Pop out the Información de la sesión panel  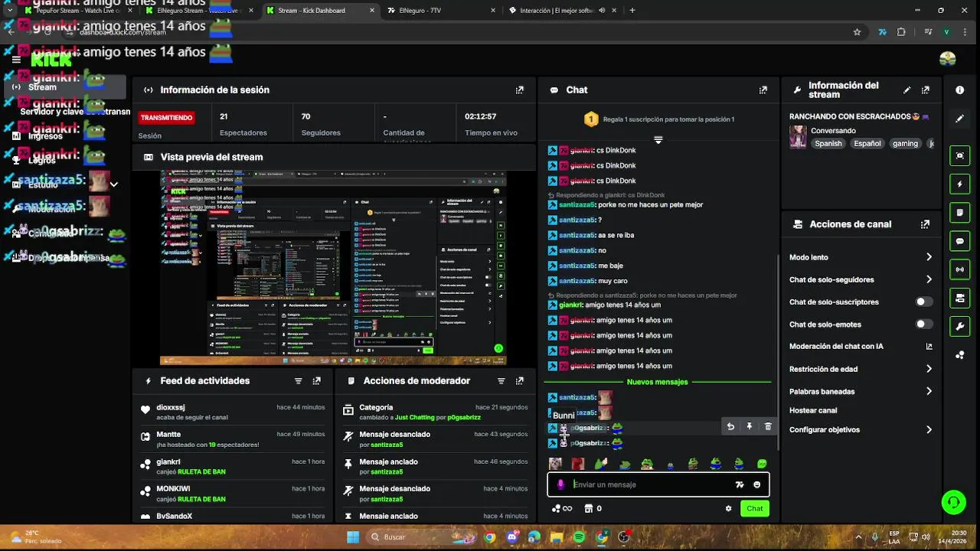coord(520,90)
